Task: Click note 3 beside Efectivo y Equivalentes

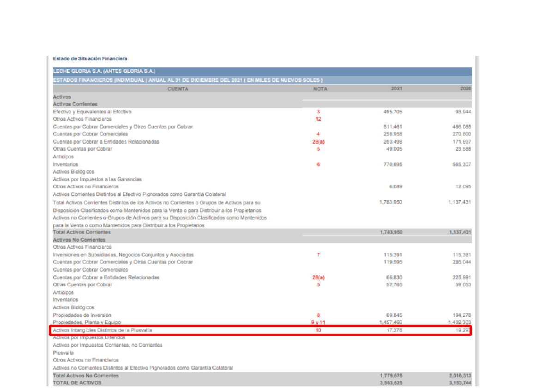Action: (318, 112)
